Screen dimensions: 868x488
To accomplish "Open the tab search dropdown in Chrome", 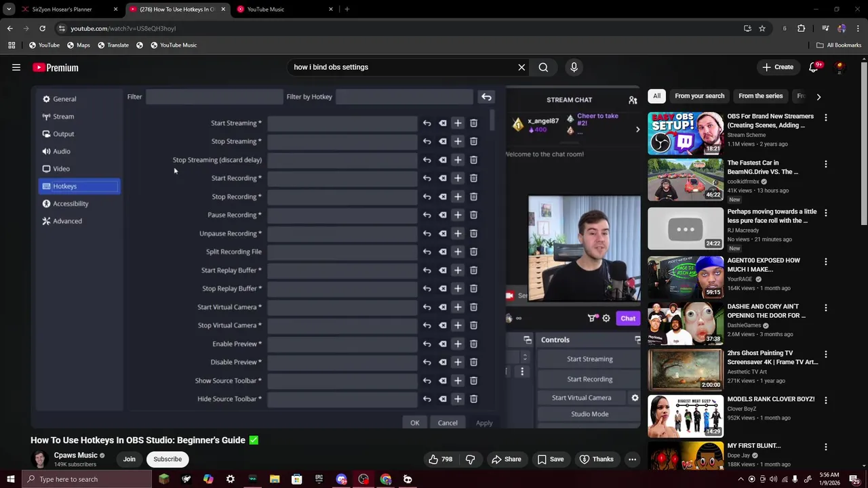I will click(x=9, y=9).
